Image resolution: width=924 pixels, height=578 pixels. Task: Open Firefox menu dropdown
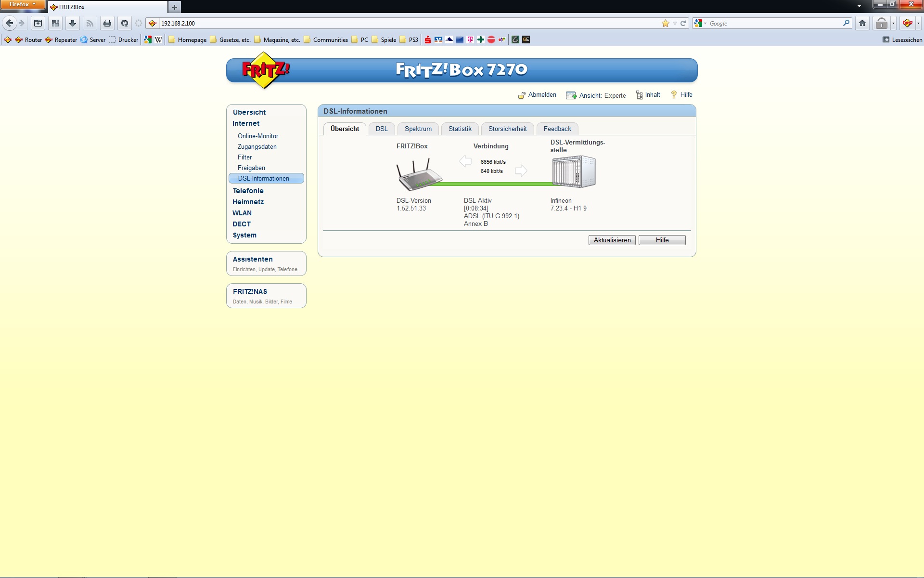pyautogui.click(x=23, y=4)
